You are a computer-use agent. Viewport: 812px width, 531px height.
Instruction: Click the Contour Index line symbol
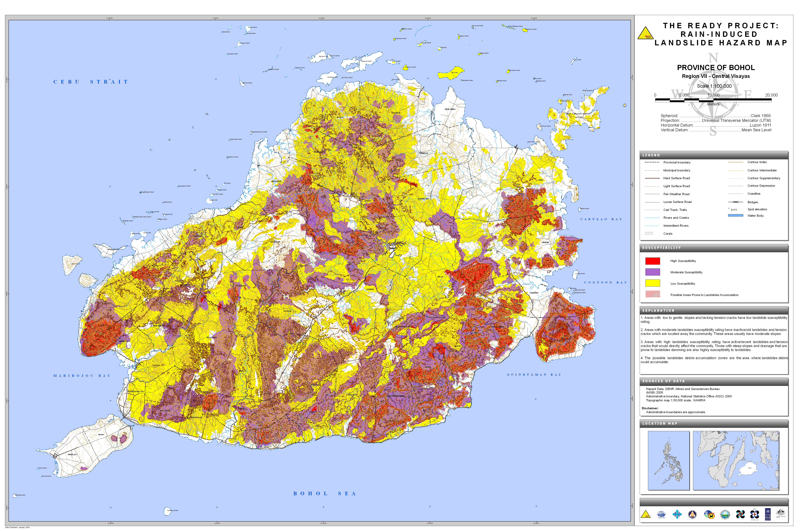point(736,162)
